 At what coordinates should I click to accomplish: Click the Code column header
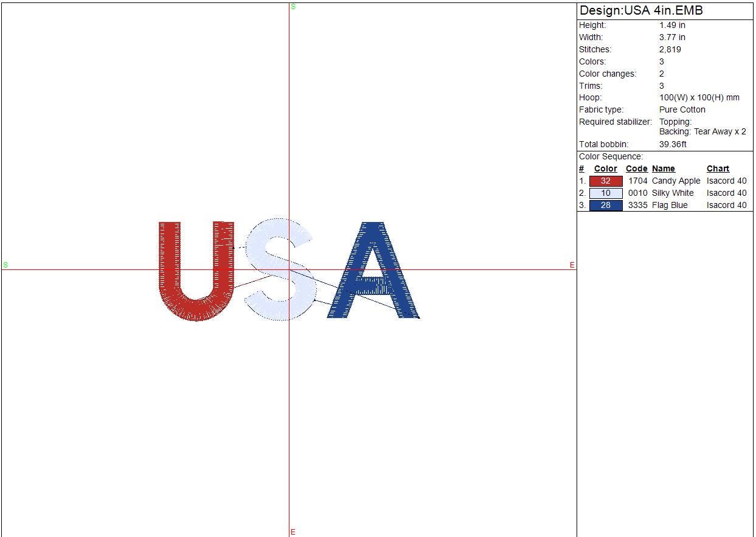point(636,169)
